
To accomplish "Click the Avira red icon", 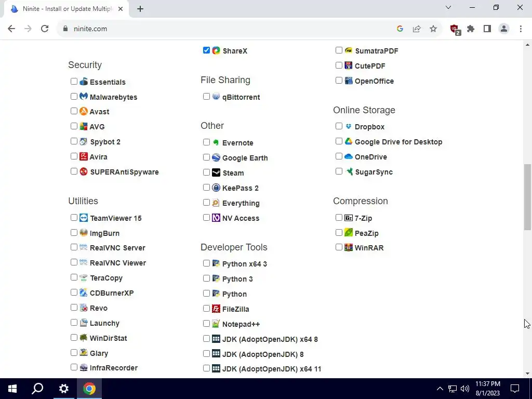I will coord(84,156).
